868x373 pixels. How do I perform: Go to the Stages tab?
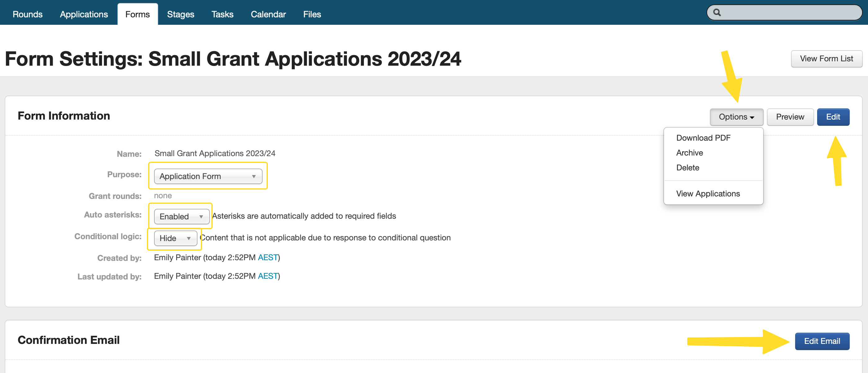tap(180, 14)
